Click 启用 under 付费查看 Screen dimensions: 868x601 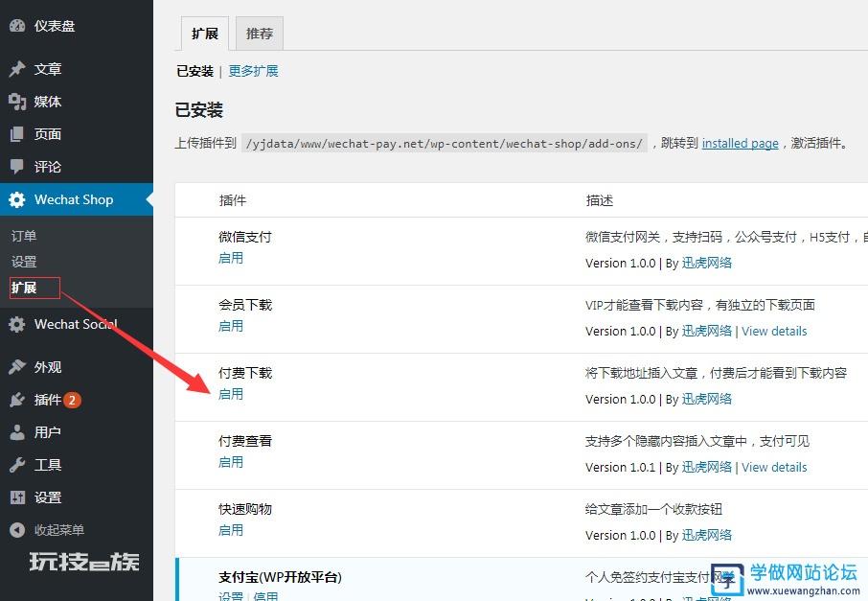coord(231,463)
